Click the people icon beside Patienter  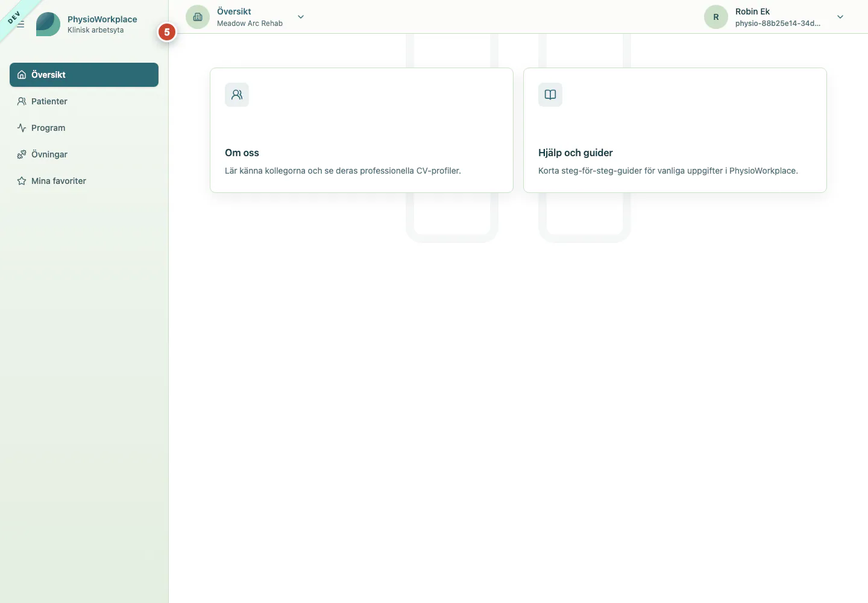click(x=22, y=101)
